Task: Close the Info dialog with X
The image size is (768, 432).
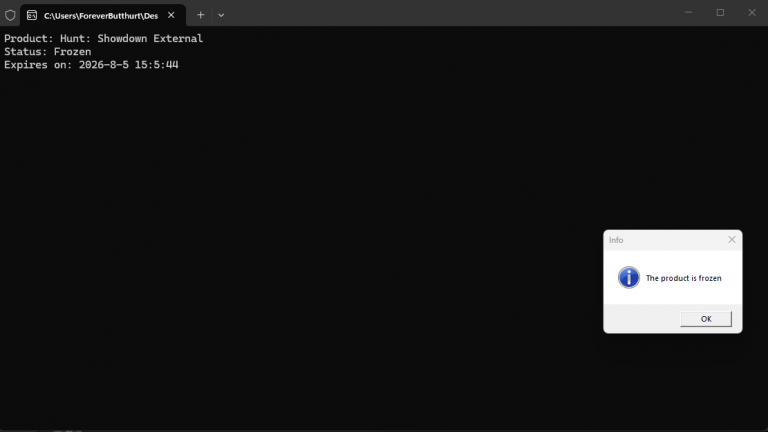Action: (732, 240)
